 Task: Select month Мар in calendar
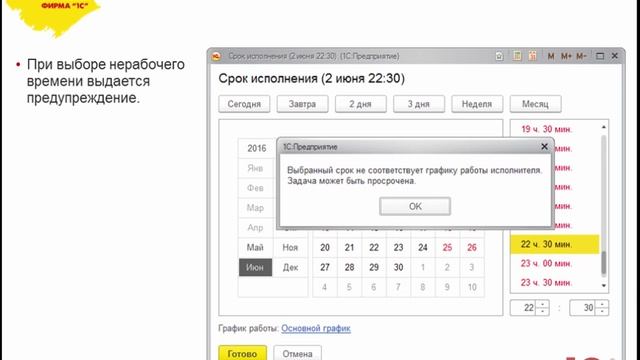click(255, 208)
